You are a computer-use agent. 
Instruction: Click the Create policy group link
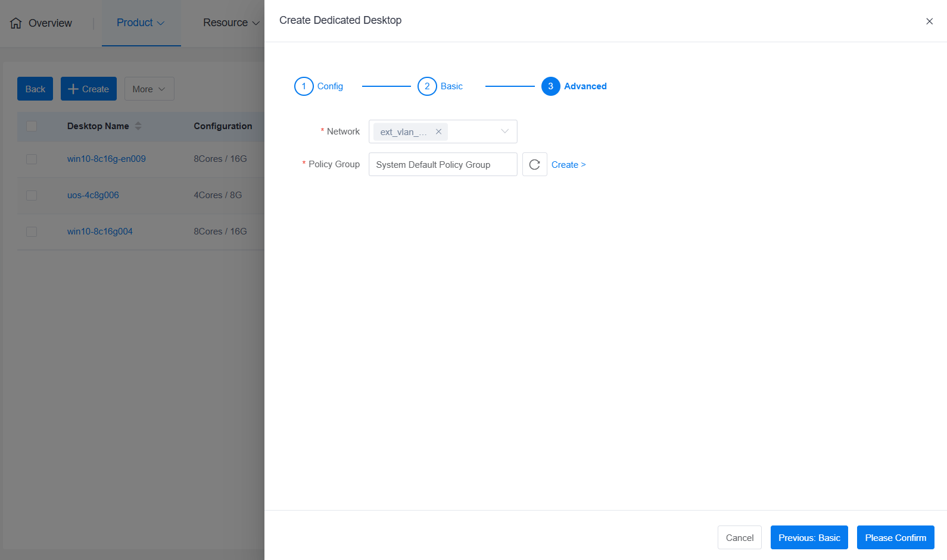coord(568,165)
